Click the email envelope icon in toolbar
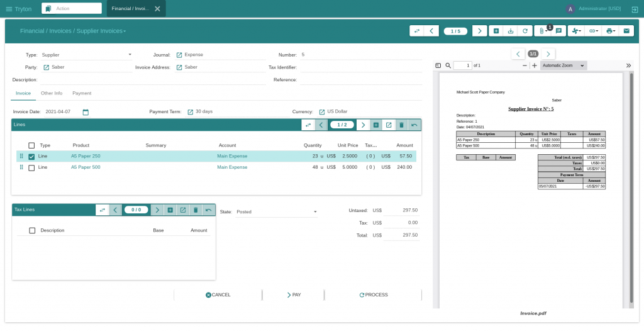 point(626,31)
